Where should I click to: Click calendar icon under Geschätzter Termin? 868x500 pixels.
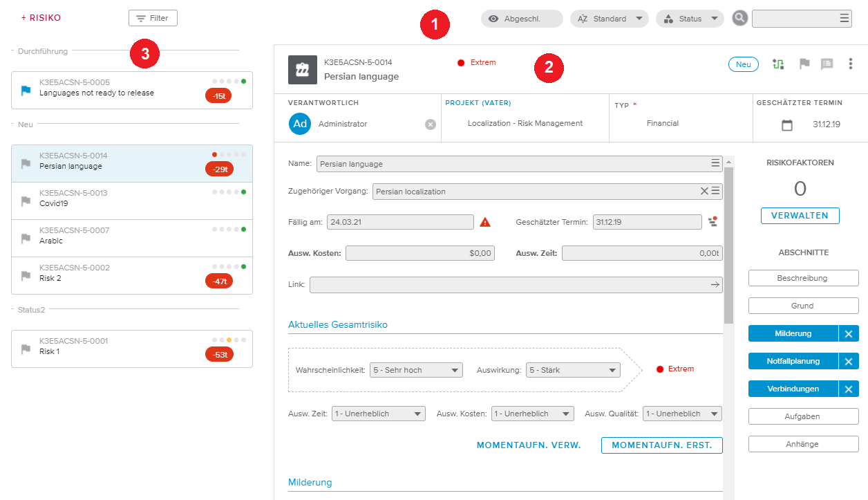click(x=786, y=125)
